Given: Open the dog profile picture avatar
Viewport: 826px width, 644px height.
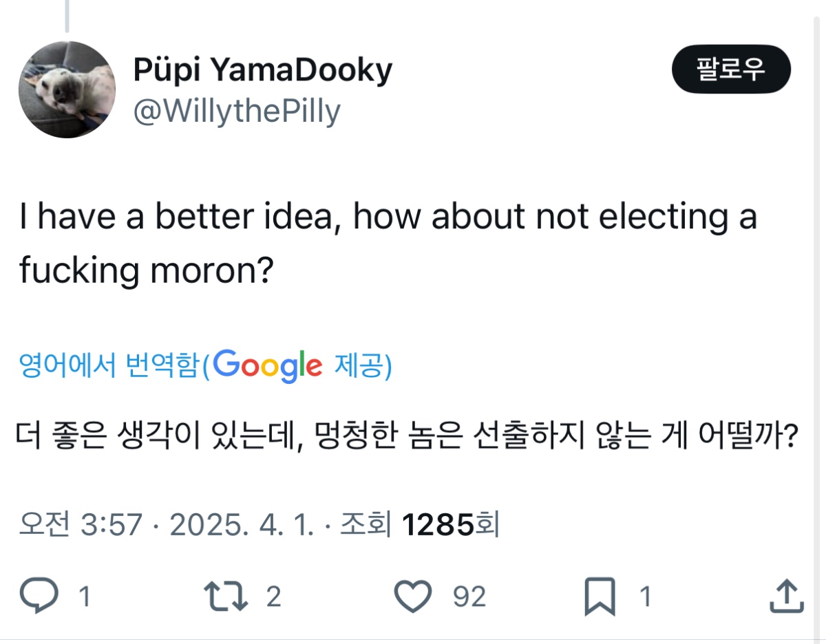Looking at the screenshot, I should coord(67,89).
